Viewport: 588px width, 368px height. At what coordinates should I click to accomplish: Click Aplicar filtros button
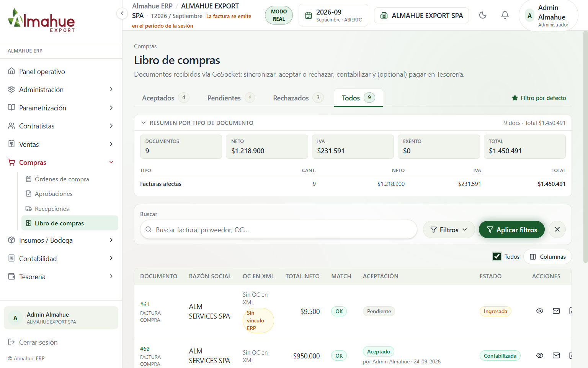pos(512,230)
